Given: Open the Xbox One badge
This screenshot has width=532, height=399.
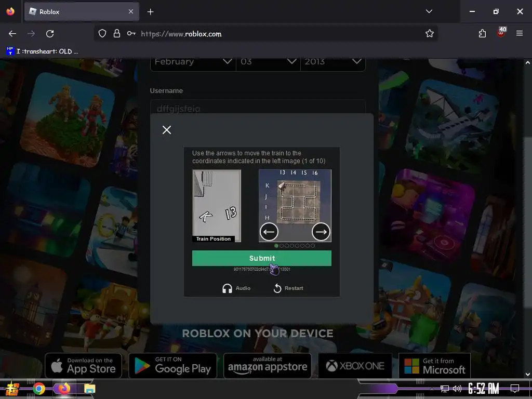Looking at the screenshot, I should click(355, 366).
